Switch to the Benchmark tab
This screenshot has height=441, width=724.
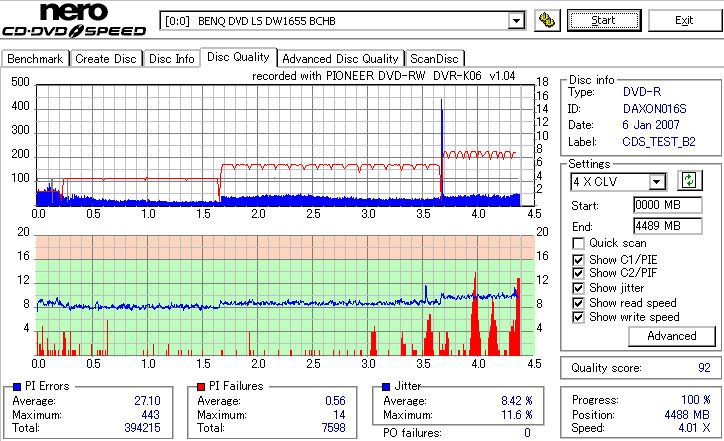(x=35, y=59)
